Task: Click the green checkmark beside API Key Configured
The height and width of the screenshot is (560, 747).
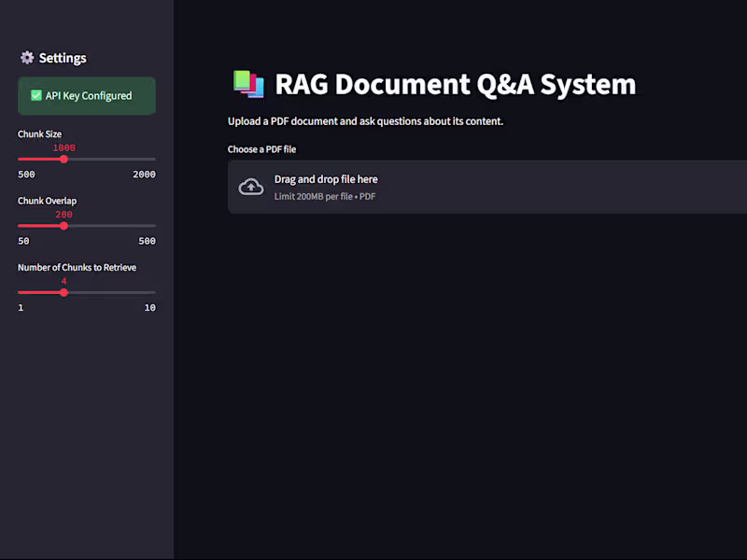Action: [36, 95]
